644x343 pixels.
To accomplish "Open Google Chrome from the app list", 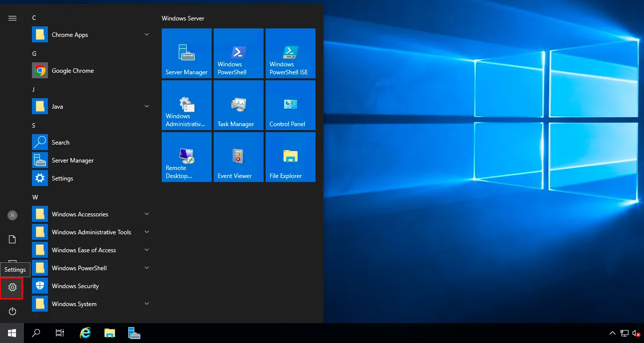I will coord(72,71).
